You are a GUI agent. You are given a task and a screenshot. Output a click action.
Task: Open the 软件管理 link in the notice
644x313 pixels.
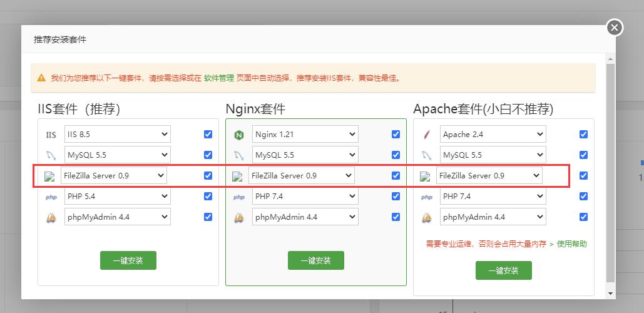click(x=219, y=78)
